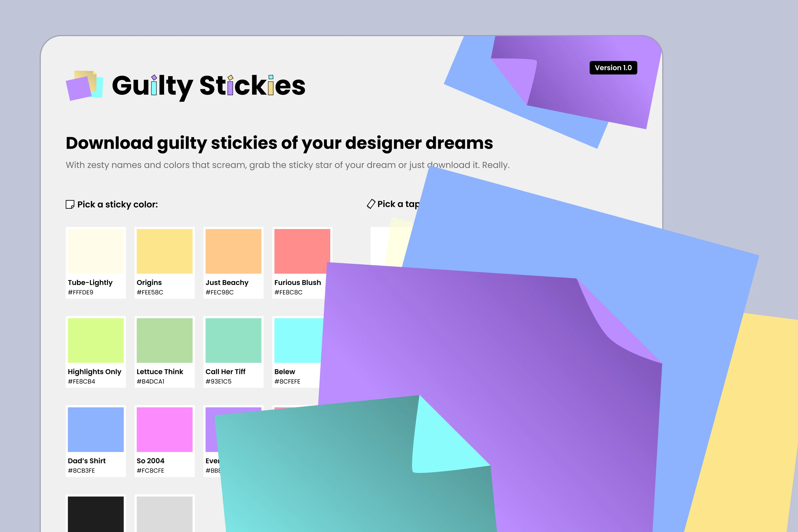This screenshot has height=532, width=798.
Task: Click the tape ticket icon beside 'Pick a tape'
Action: click(371, 204)
